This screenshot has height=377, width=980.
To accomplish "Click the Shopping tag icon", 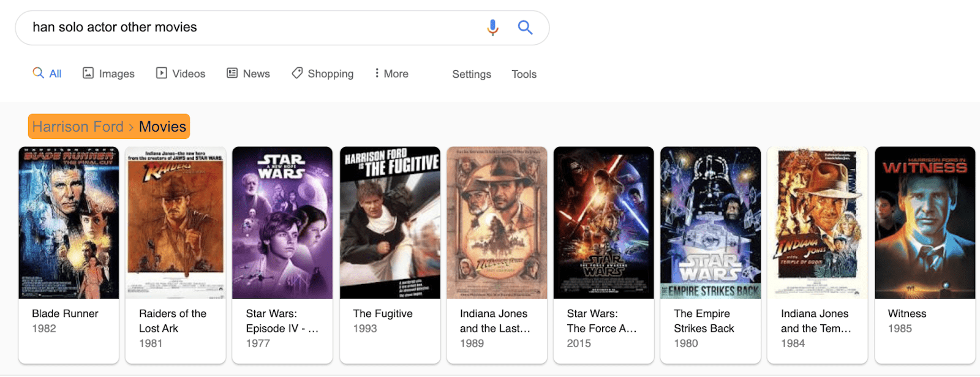I will tap(298, 73).
